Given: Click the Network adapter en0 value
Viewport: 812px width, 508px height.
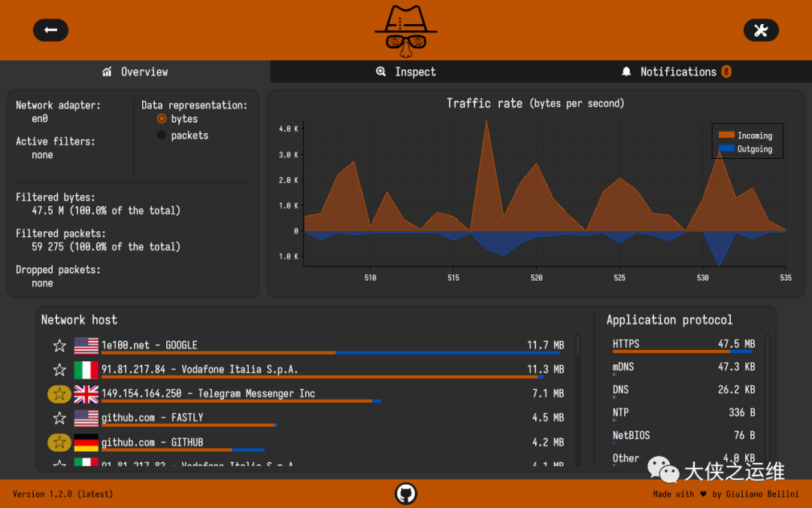Looking at the screenshot, I should 40,119.
